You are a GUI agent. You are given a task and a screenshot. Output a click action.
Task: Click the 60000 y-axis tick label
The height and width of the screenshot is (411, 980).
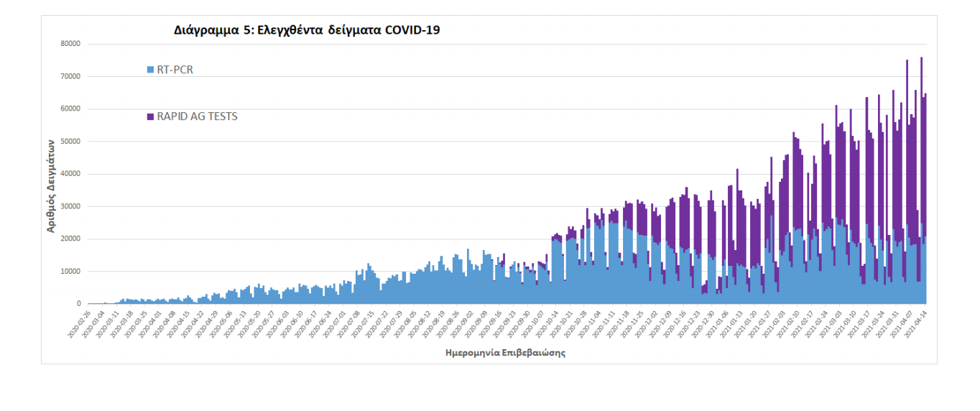pos(70,109)
